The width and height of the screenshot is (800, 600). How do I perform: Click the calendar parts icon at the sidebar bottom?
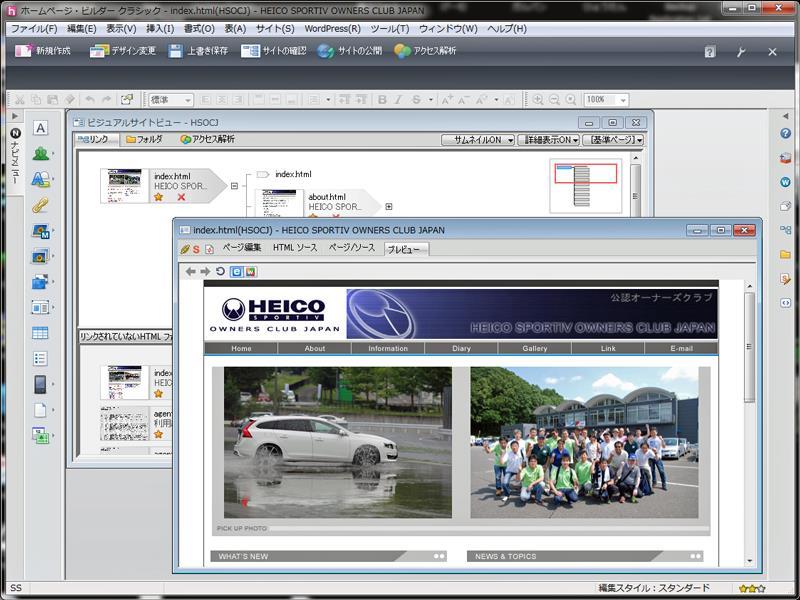[40, 435]
